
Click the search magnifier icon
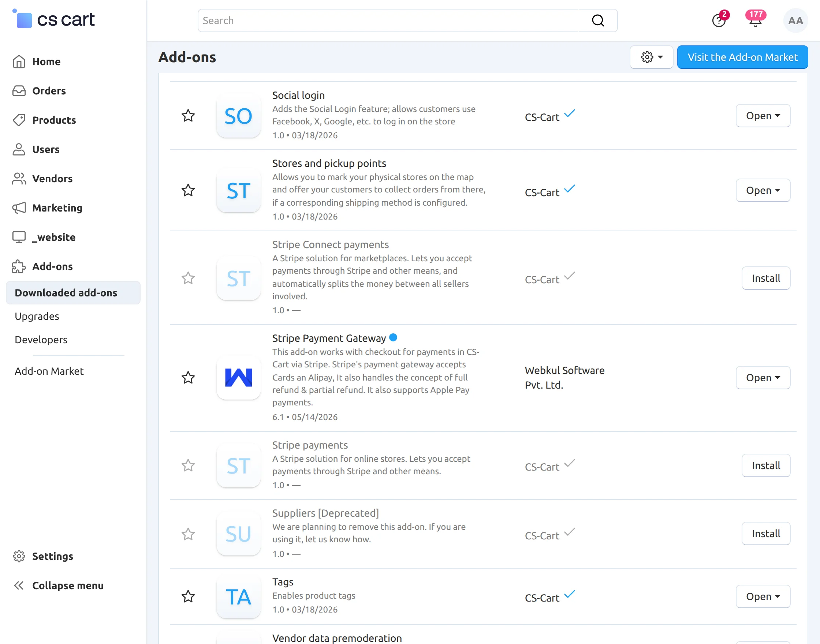[598, 20]
